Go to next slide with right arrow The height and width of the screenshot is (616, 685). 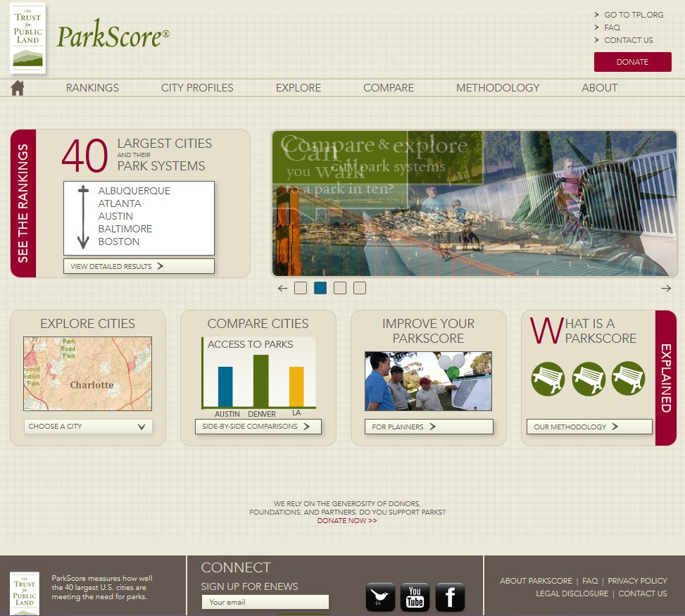click(x=666, y=289)
